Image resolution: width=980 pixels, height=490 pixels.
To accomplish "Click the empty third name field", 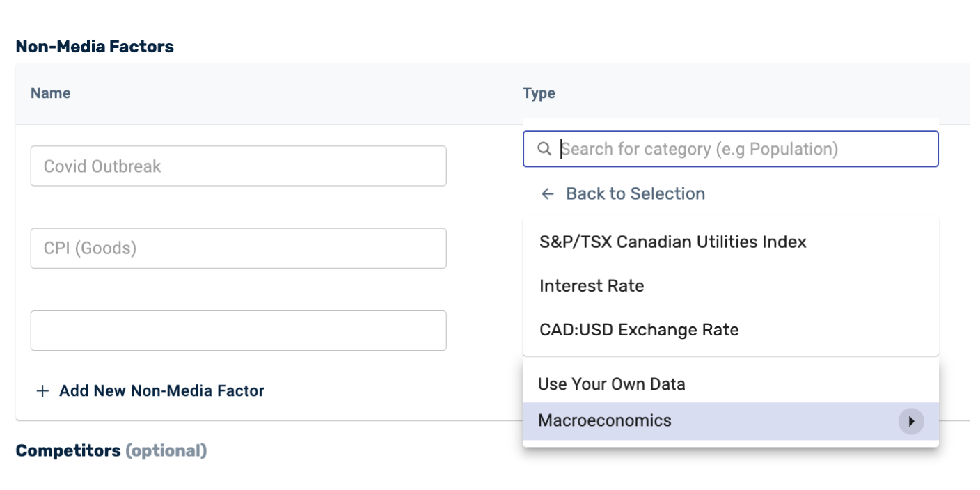I will click(x=238, y=331).
